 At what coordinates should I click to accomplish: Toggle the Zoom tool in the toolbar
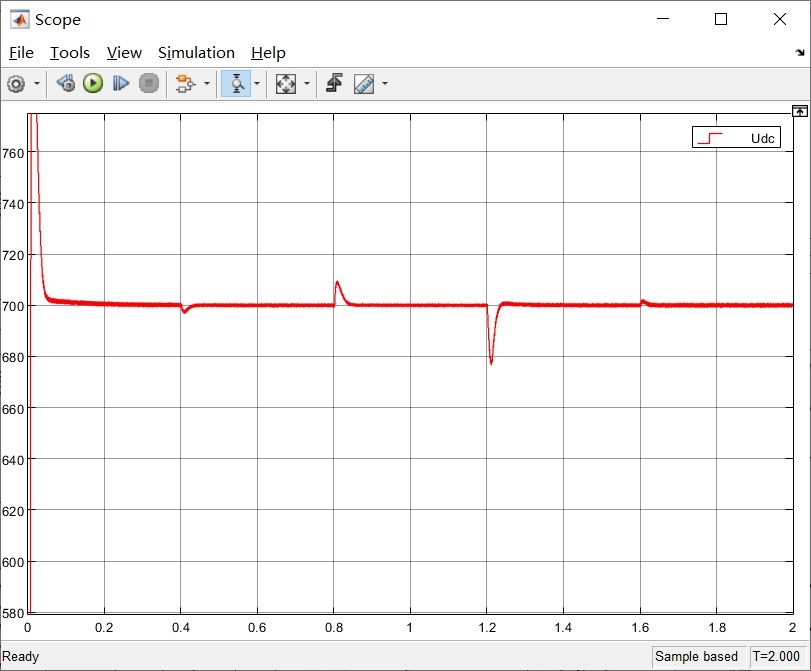(236, 83)
